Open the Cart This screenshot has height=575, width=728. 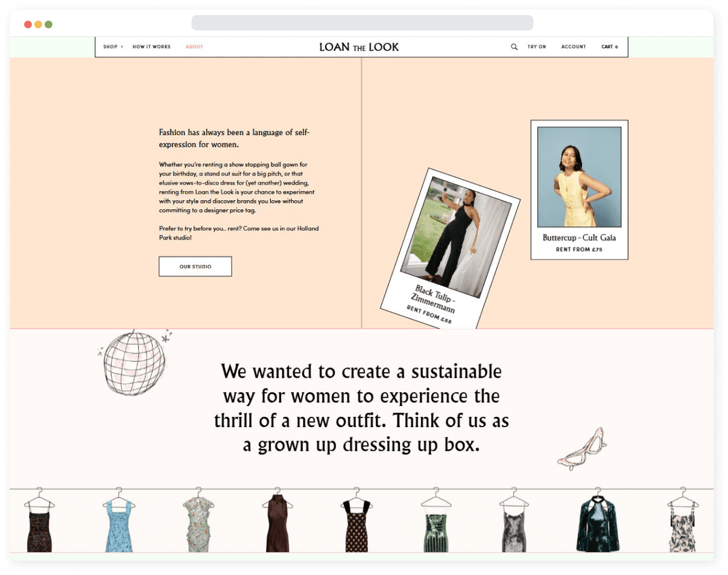coord(609,46)
